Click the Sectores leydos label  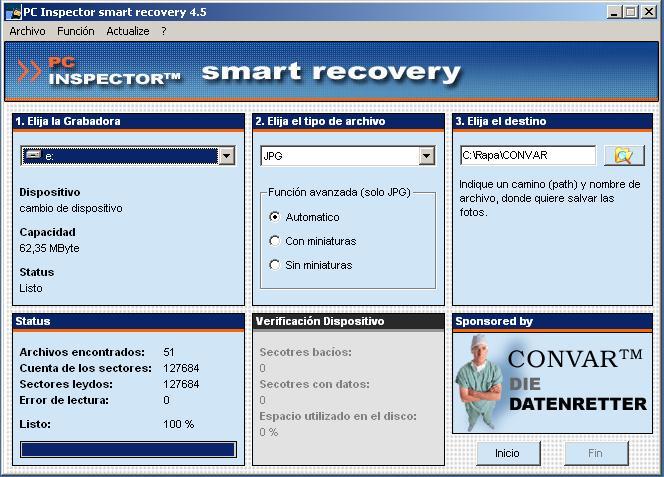[66, 384]
